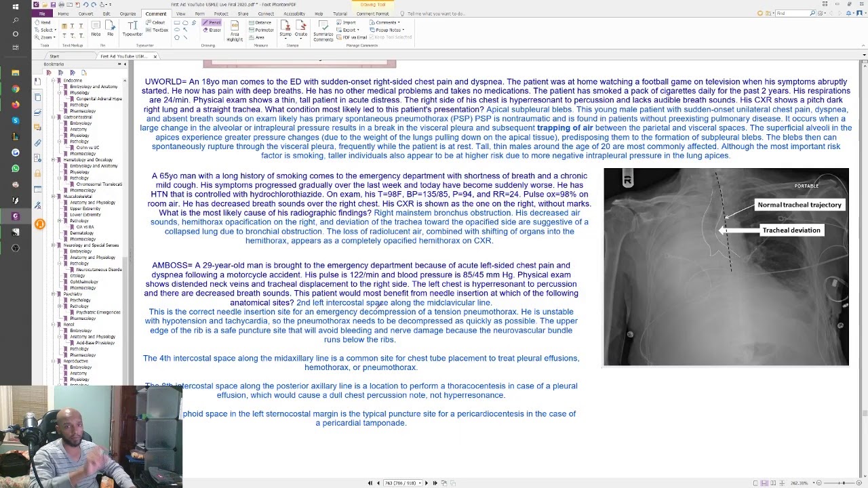Open Firefox from the taskbar
Viewport: 868px width, 488px height.
click(x=16, y=104)
